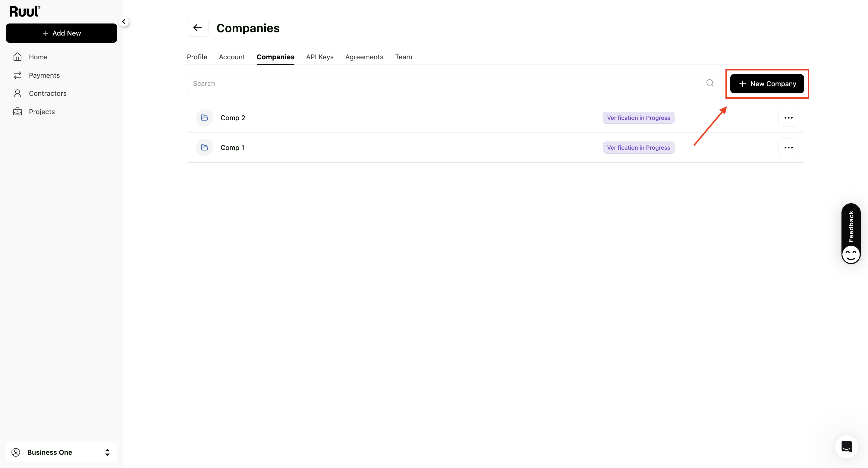Open the Team tab

(x=403, y=57)
